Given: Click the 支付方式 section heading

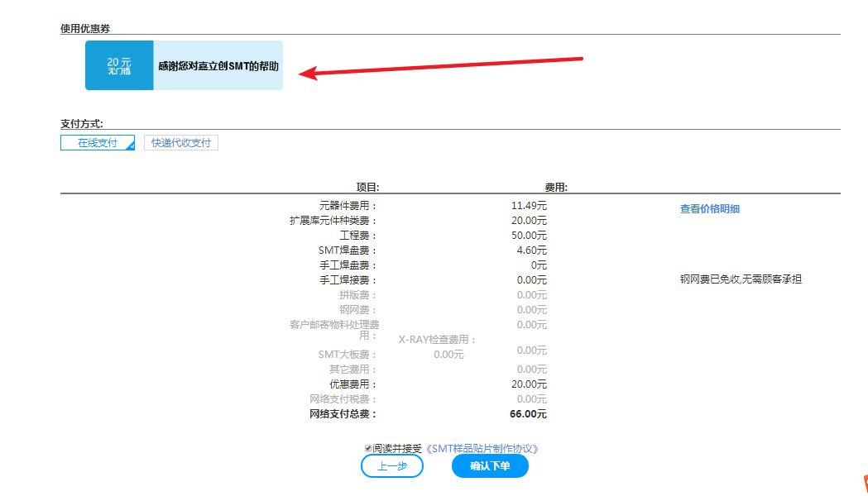Looking at the screenshot, I should [x=82, y=124].
